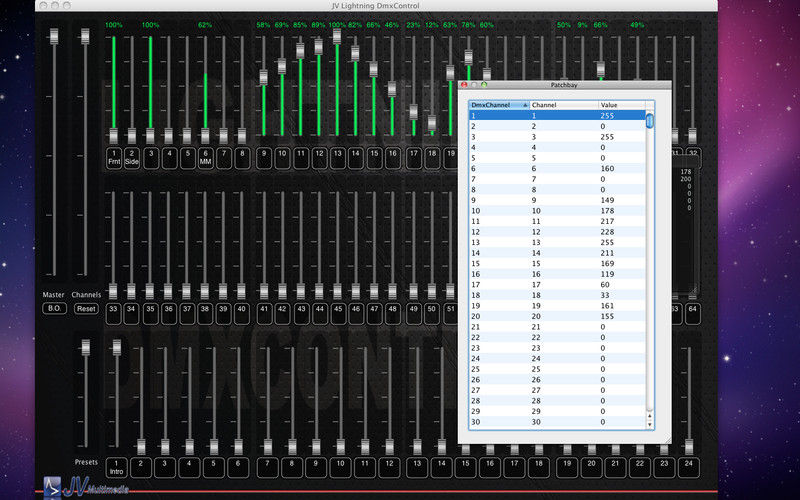Click the Patchbay scrollbar thumb

[649, 121]
